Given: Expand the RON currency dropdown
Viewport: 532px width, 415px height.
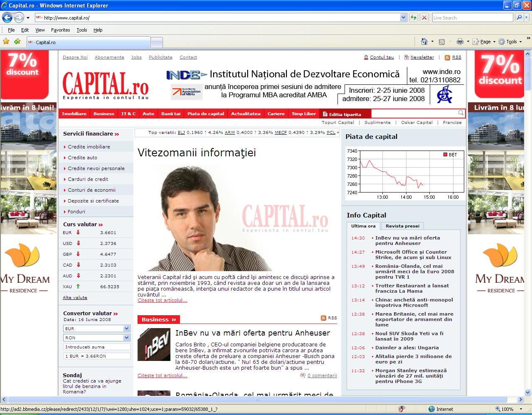Looking at the screenshot, I should pyautogui.click(x=126, y=338).
